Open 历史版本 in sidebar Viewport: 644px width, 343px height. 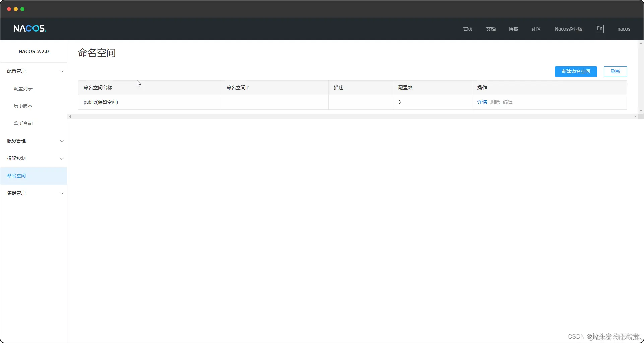coord(23,106)
